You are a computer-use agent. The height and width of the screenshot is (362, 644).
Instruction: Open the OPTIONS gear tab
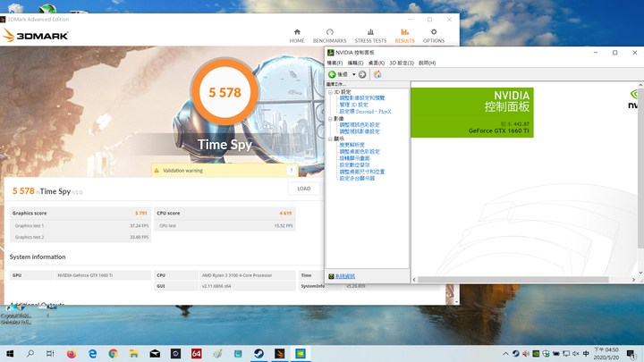[x=434, y=36]
